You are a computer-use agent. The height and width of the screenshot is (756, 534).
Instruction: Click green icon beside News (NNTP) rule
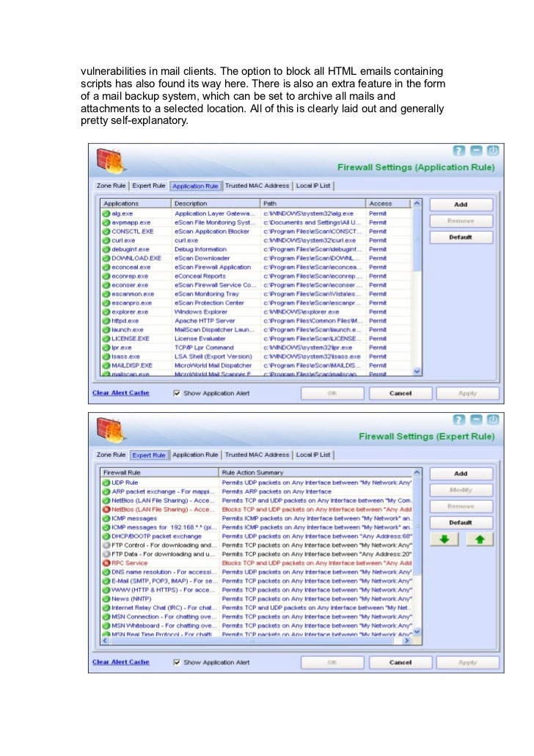click(106, 598)
